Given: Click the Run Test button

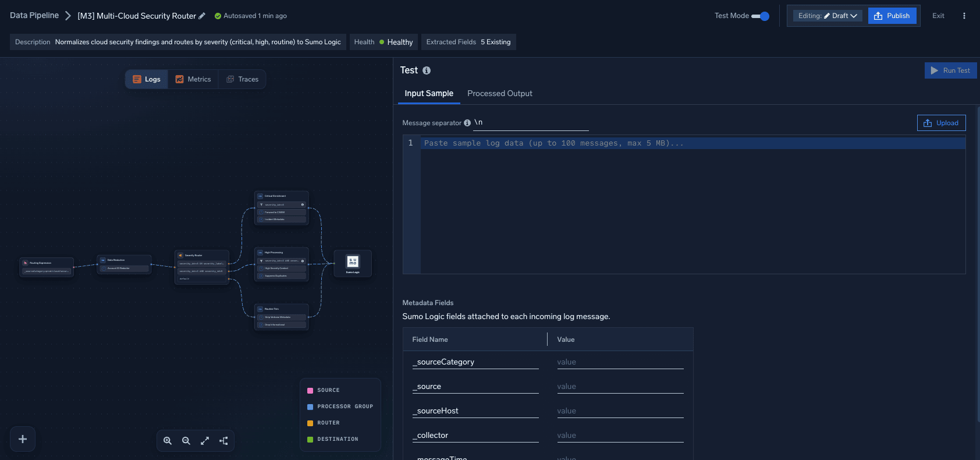Looking at the screenshot, I should tap(951, 70).
